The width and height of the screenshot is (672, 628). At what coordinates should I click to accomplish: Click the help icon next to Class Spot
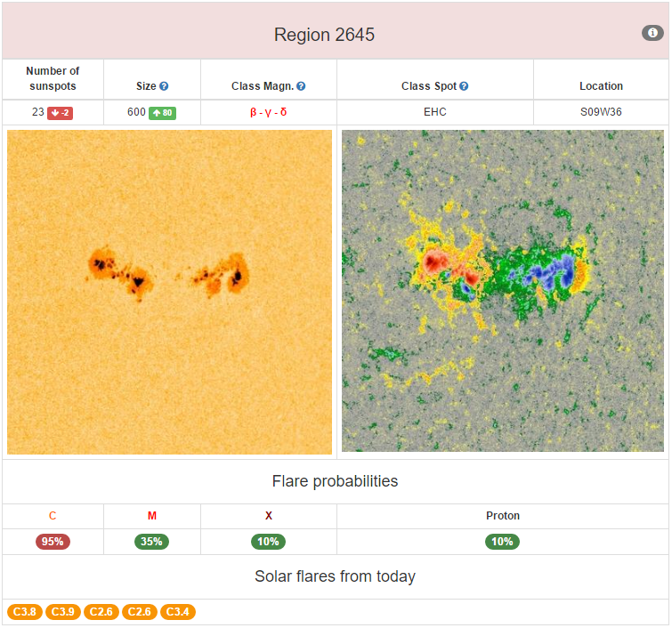point(464,86)
